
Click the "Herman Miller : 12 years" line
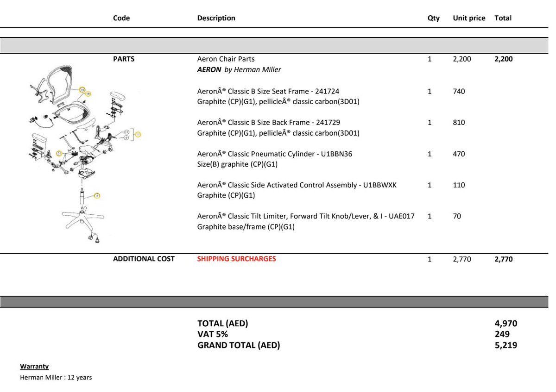(x=56, y=378)
